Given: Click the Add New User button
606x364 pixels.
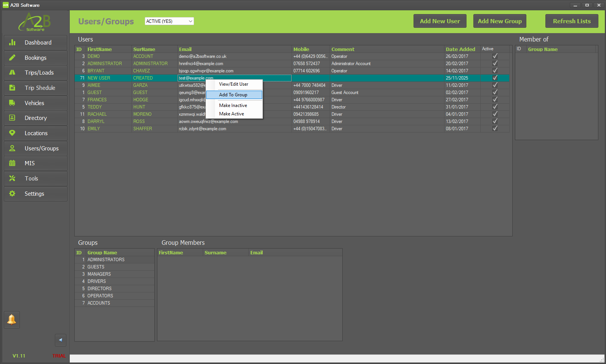Looking at the screenshot, I should click(439, 21).
